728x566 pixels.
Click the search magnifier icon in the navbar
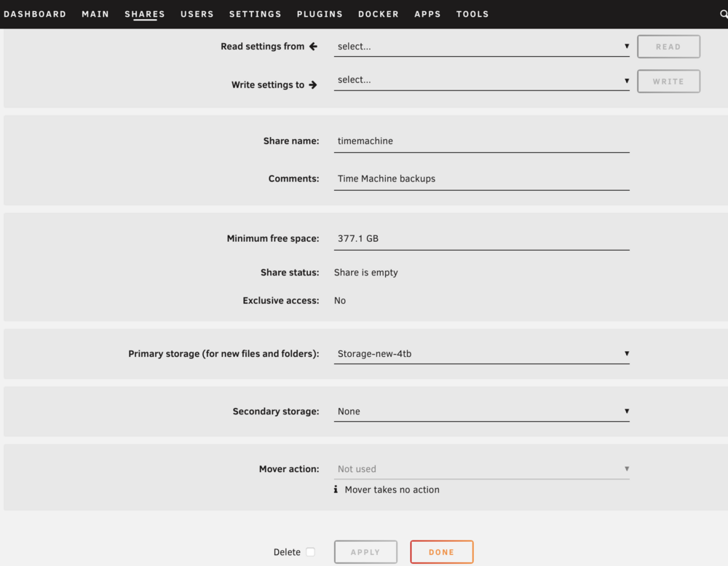[724, 14]
